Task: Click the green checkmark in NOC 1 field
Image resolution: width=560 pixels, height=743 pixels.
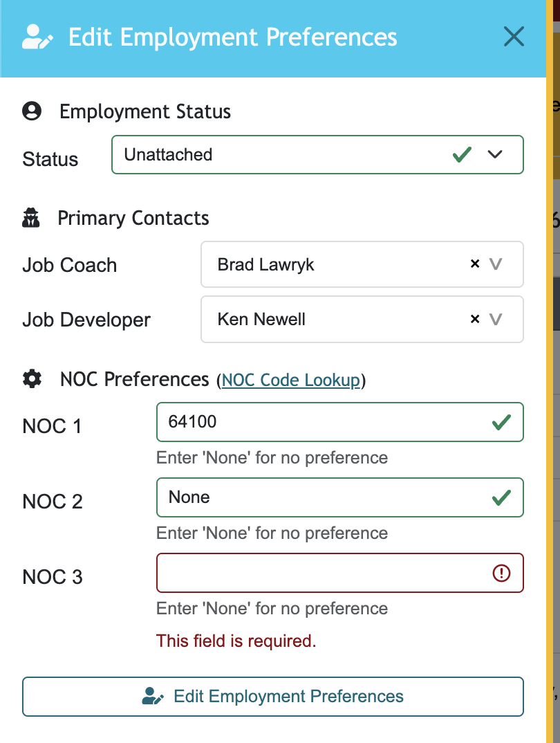Action: point(501,422)
